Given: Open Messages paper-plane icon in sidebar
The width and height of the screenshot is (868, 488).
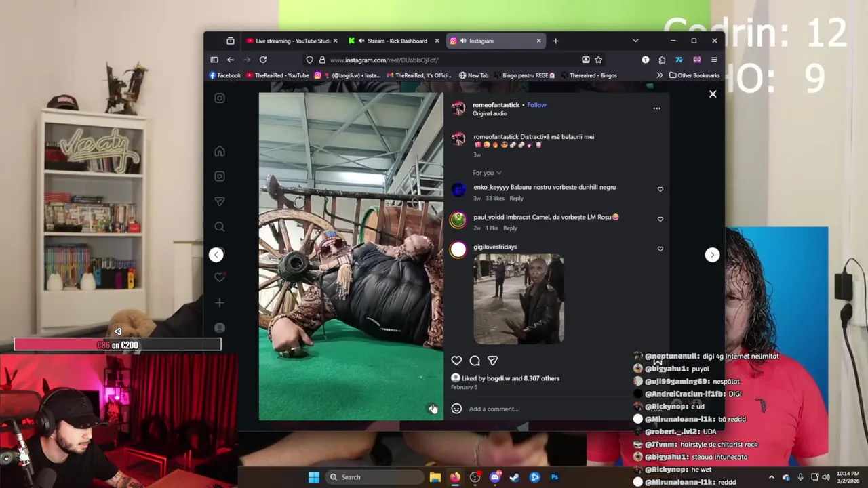Looking at the screenshot, I should [x=220, y=201].
